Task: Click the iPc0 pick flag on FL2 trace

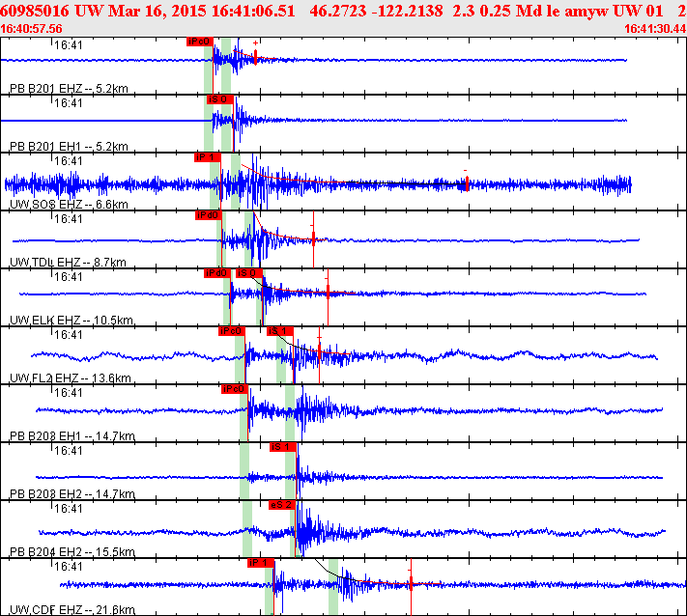Action: (x=231, y=331)
